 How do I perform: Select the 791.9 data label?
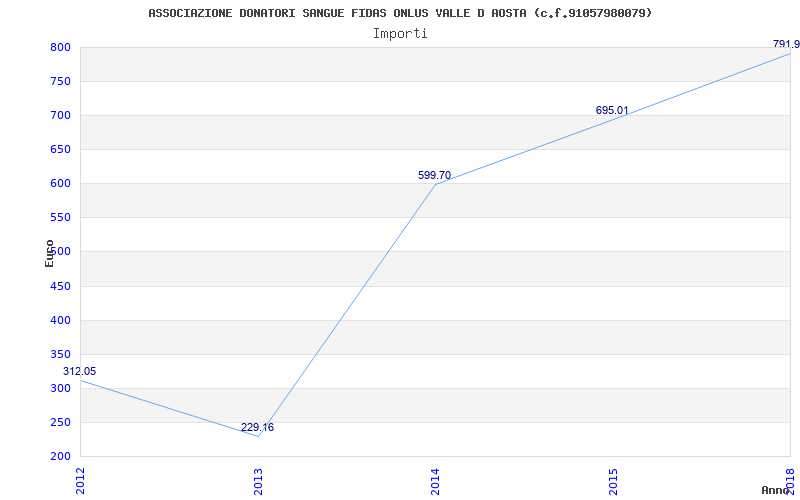786,44
